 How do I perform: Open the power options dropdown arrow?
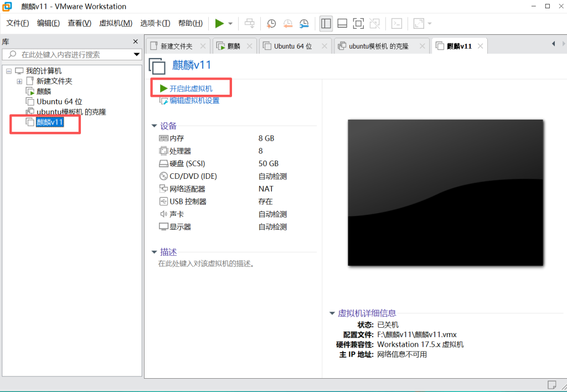(230, 24)
